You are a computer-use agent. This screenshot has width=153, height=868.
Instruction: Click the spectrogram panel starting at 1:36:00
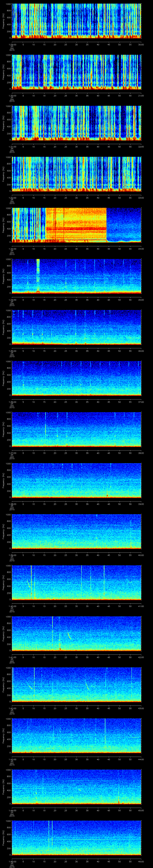click(x=76, y=378)
